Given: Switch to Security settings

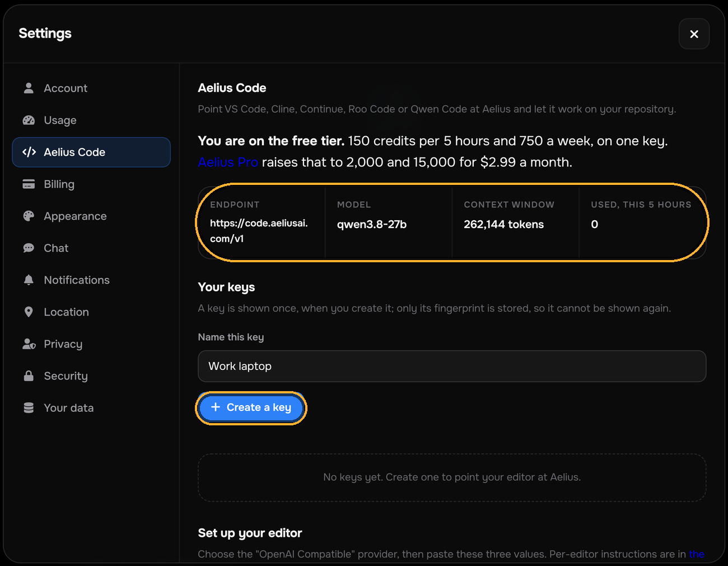Looking at the screenshot, I should [x=91, y=375].
